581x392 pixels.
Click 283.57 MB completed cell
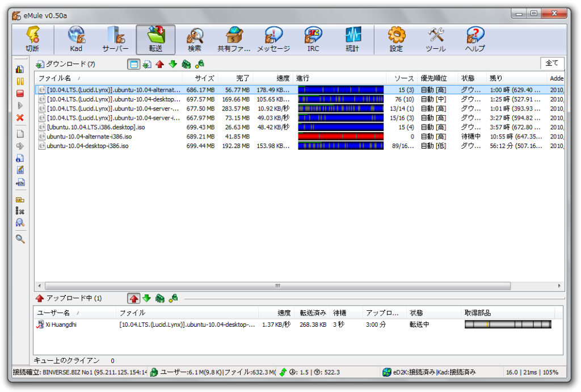click(235, 108)
